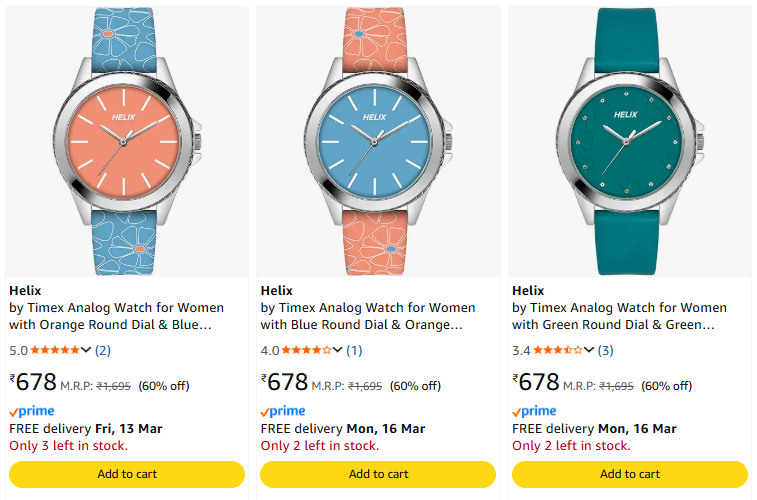Expand rating dropdown for green dial watch
The width and height of the screenshot is (757, 500).
pyautogui.click(x=589, y=350)
